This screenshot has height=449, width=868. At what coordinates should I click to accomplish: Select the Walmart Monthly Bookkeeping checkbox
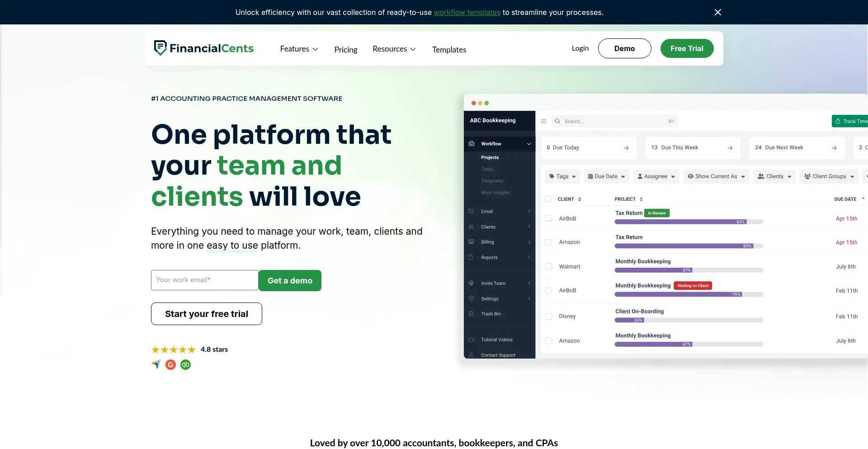point(549,266)
